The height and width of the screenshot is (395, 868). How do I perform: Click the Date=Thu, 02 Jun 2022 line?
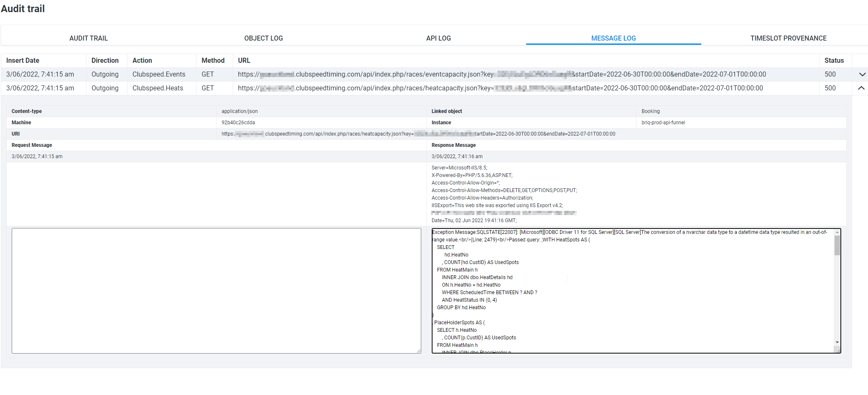474,221
